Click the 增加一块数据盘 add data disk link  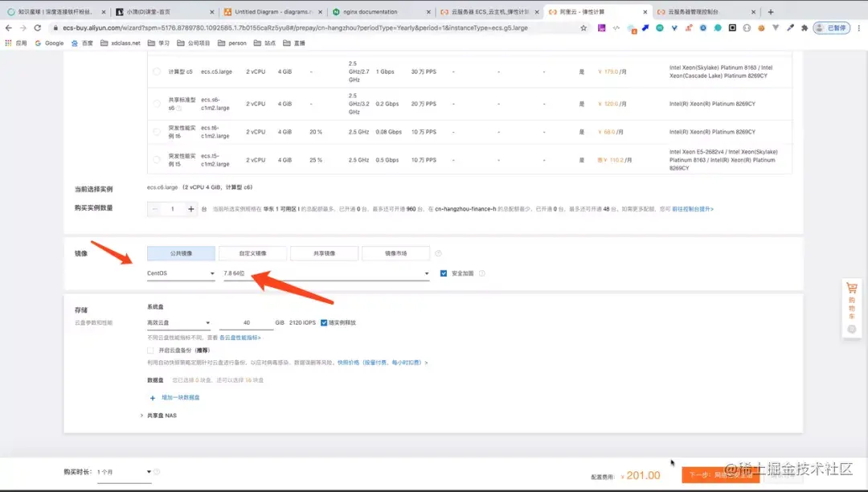click(x=175, y=398)
